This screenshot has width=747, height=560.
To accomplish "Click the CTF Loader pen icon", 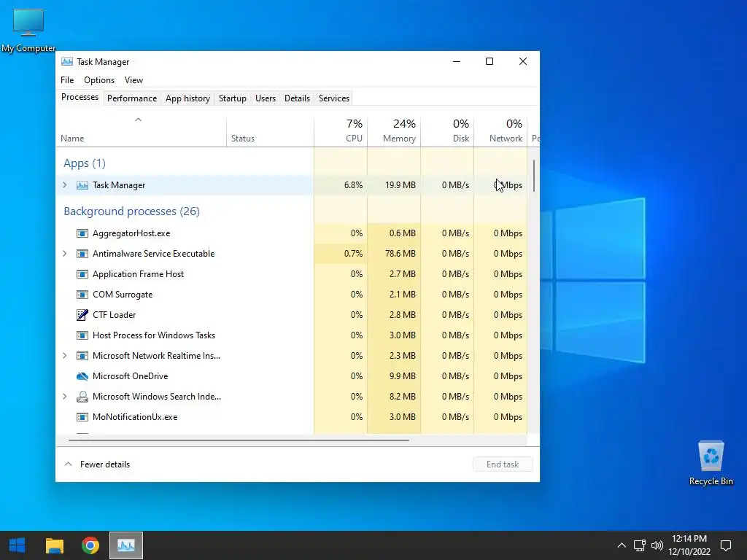I will click(x=82, y=315).
